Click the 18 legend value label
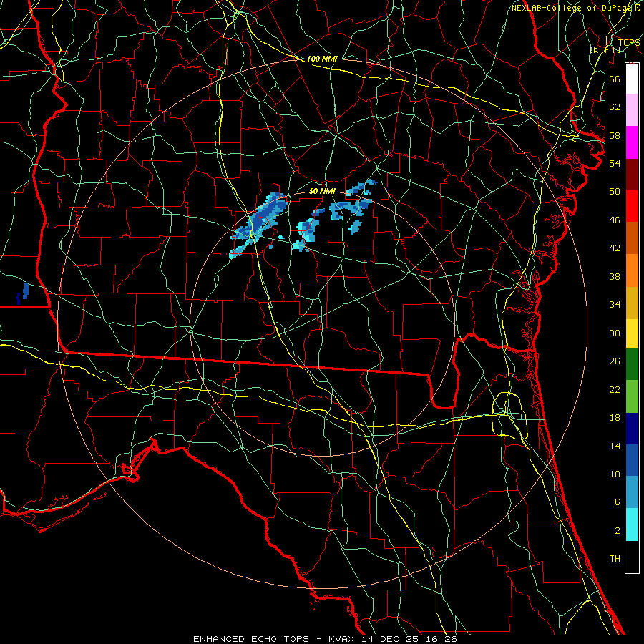This screenshot has height=644, width=644. tap(615, 418)
